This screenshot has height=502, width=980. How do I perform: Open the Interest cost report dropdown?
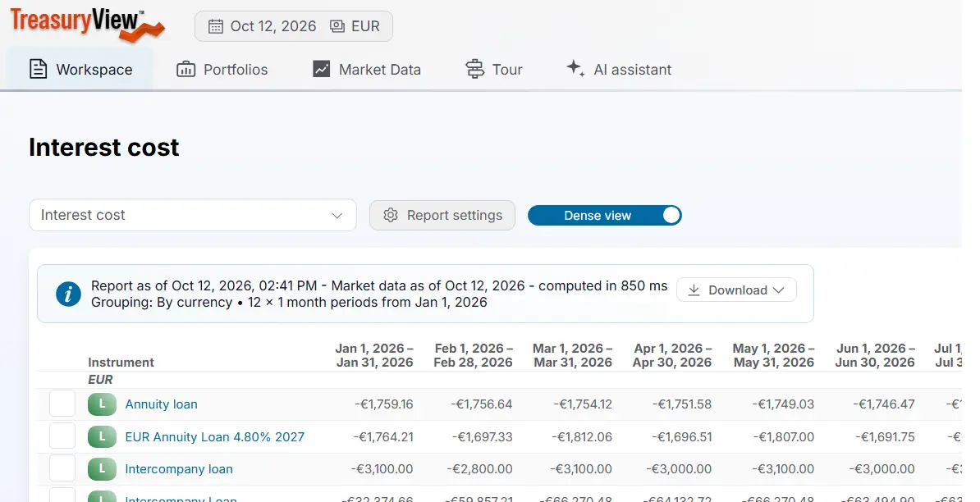pyautogui.click(x=193, y=216)
